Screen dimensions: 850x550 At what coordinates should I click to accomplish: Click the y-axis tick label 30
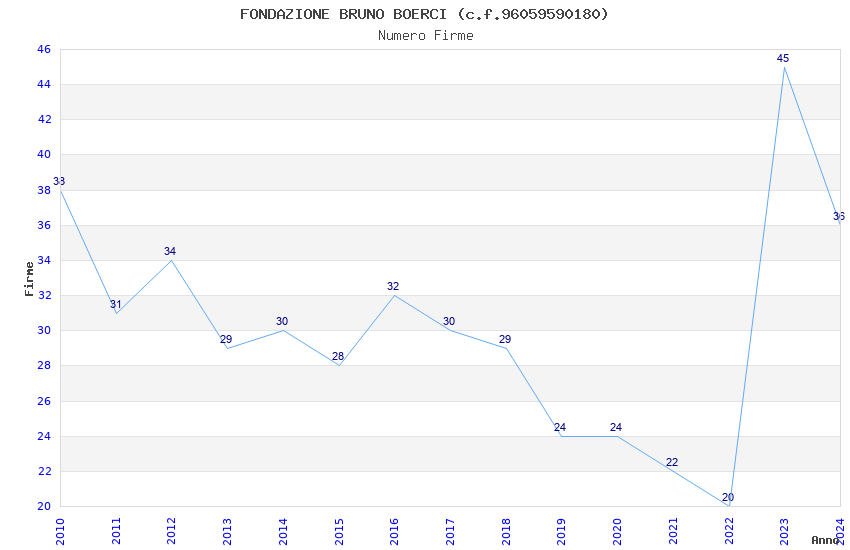pyautogui.click(x=44, y=330)
